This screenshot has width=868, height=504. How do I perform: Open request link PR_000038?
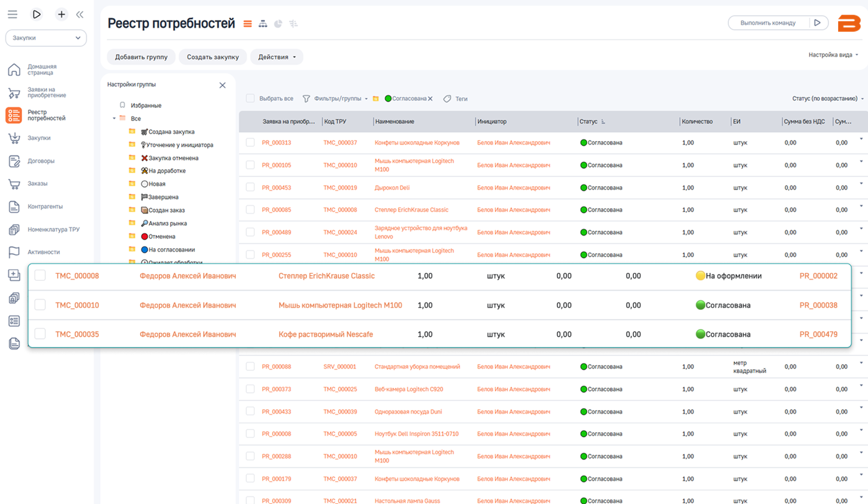818,305
